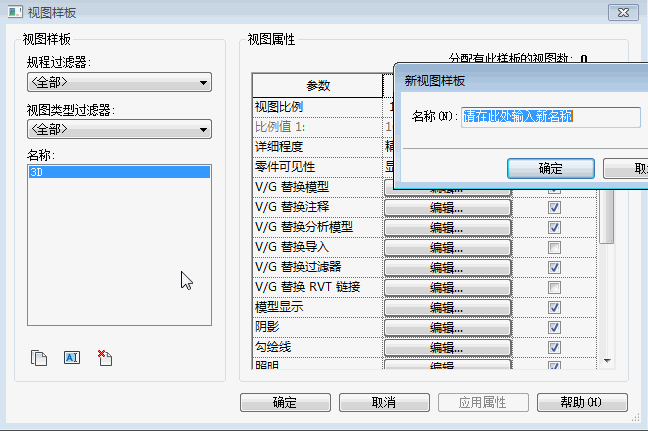Click the Duplicate view template icon
The width and height of the screenshot is (648, 431).
coord(39,357)
